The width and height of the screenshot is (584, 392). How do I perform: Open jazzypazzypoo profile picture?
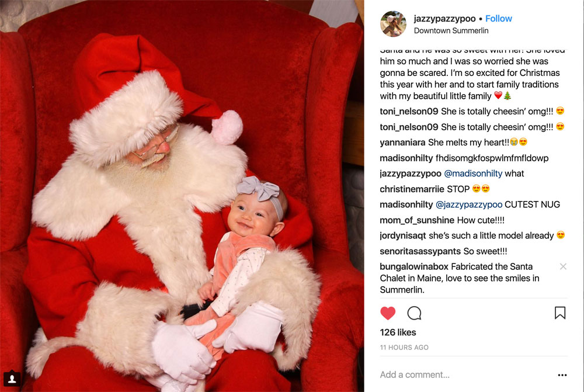pos(393,24)
